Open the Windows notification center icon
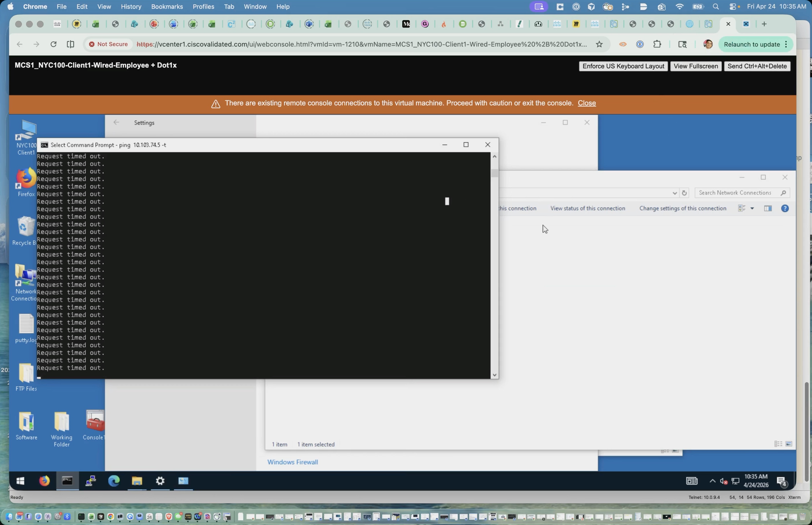Image resolution: width=812 pixels, height=525 pixels. click(x=782, y=481)
